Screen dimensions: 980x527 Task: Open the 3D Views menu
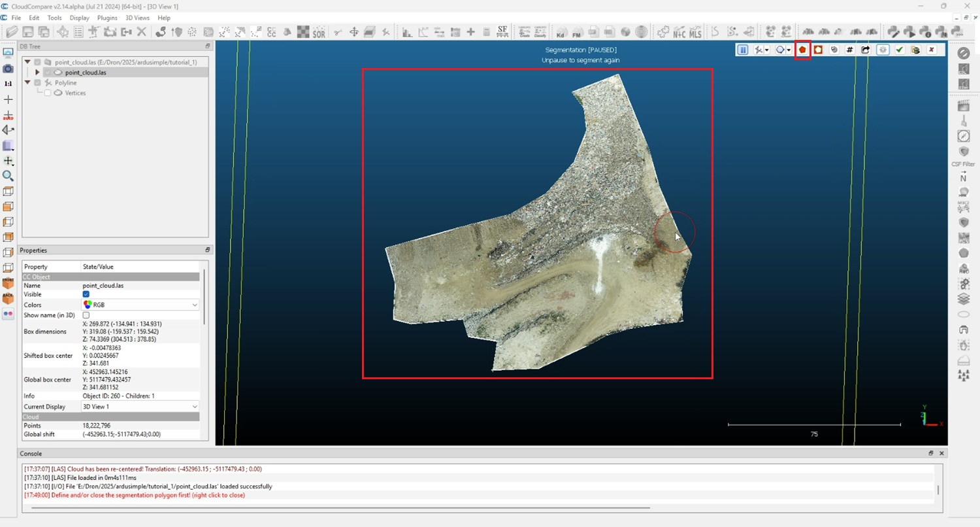[137, 18]
